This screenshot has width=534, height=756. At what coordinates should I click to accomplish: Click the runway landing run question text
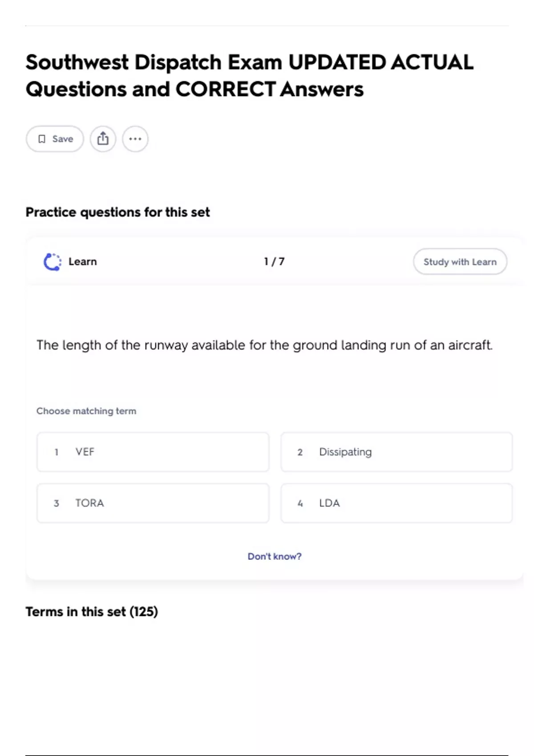tap(264, 345)
